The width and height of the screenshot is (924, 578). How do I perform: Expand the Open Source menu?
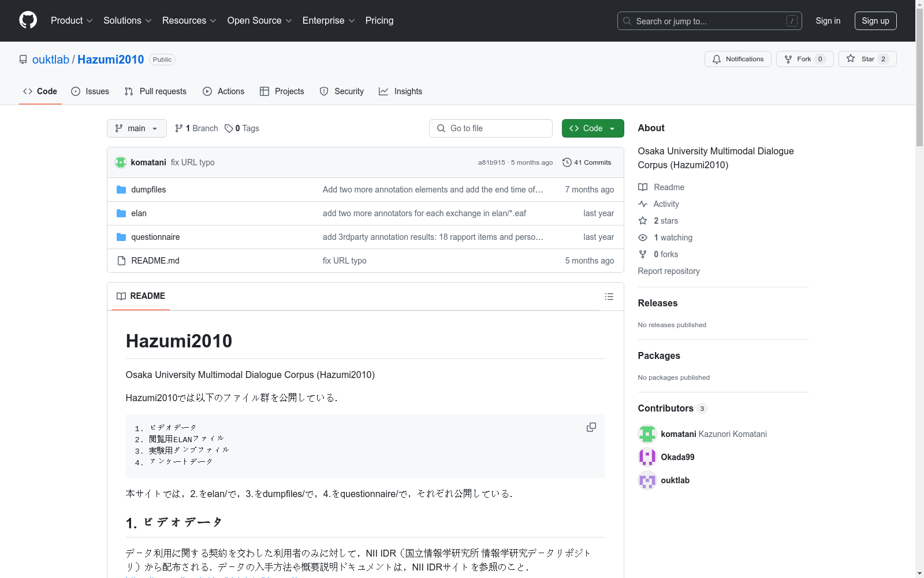pos(260,21)
